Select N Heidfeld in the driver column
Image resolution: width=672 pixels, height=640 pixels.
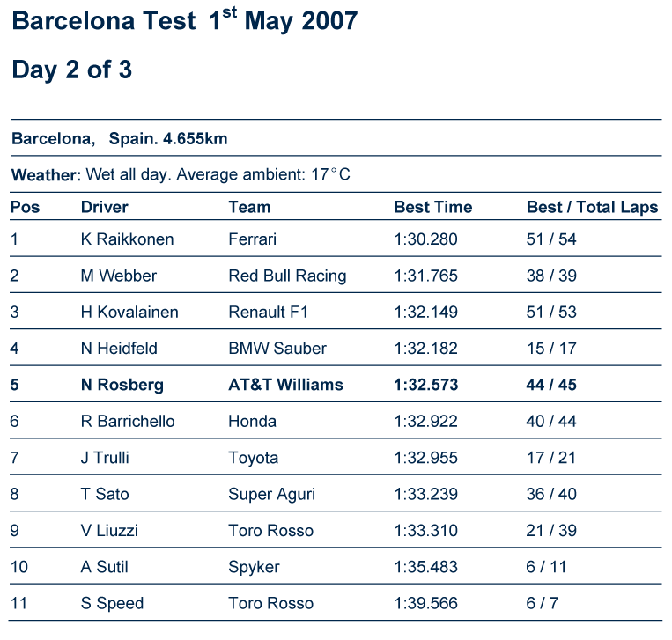point(119,349)
